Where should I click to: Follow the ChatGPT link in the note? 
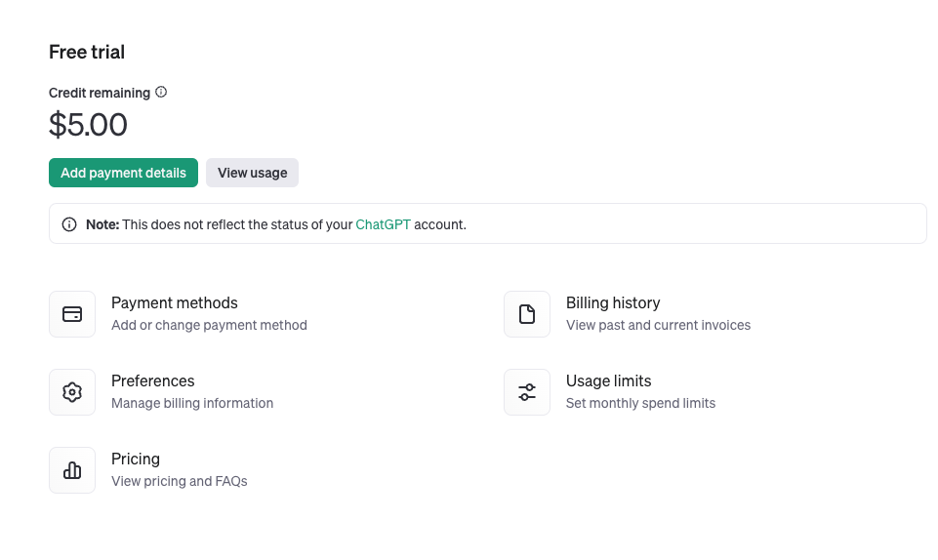tap(383, 224)
